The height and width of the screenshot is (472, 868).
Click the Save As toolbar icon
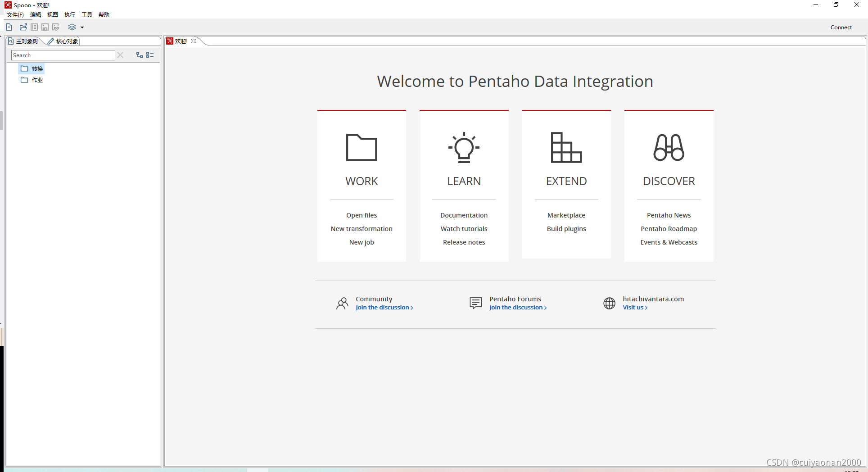[56, 27]
